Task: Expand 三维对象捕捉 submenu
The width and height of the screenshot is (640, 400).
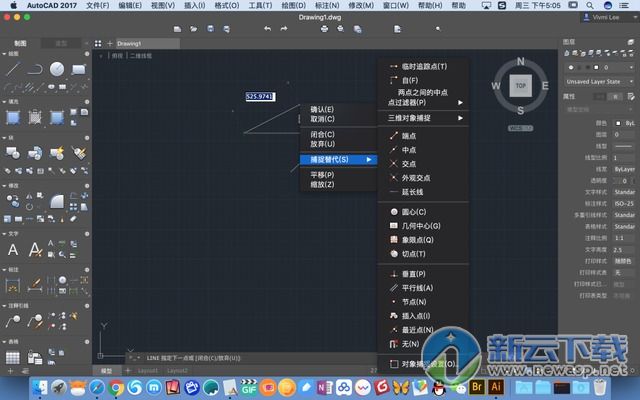Action: 423,118
